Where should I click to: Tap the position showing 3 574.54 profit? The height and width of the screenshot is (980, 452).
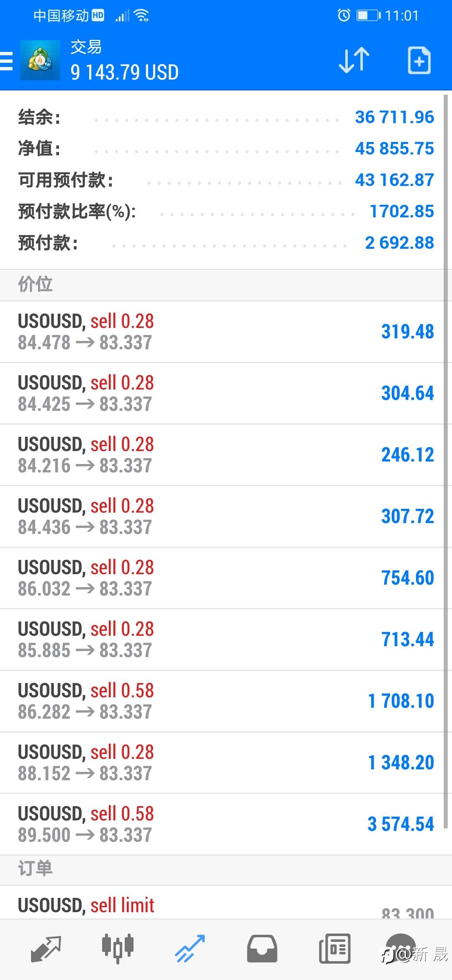pos(222,824)
